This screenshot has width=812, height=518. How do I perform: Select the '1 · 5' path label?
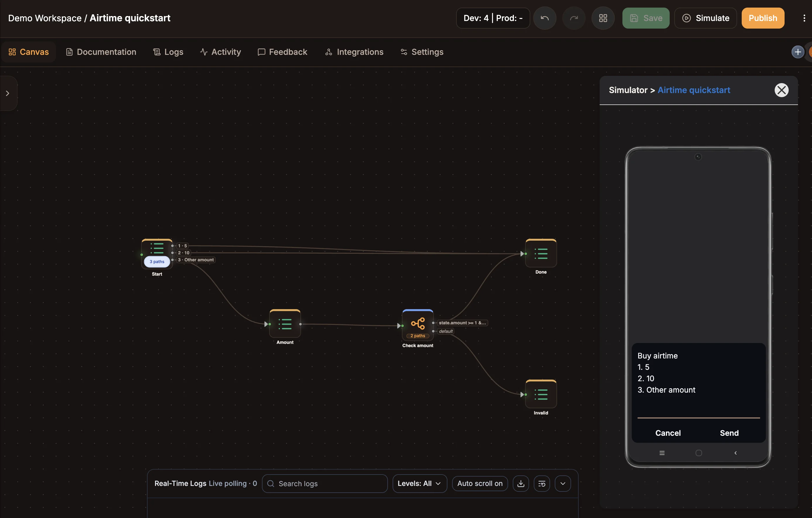click(x=182, y=246)
